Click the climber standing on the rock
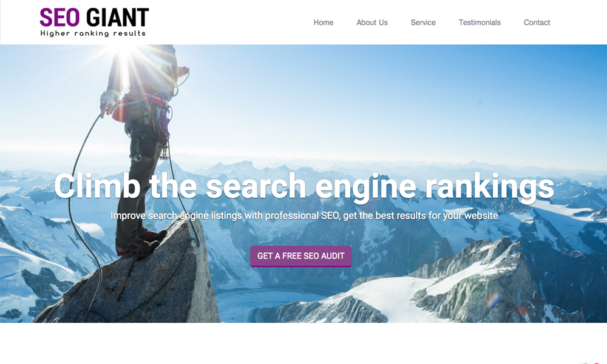This screenshot has height=364, width=607. tap(143, 151)
